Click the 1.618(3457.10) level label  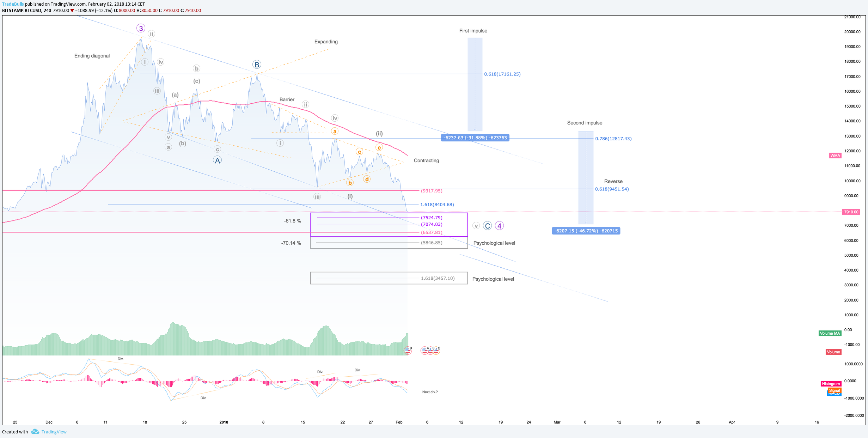pyautogui.click(x=438, y=278)
